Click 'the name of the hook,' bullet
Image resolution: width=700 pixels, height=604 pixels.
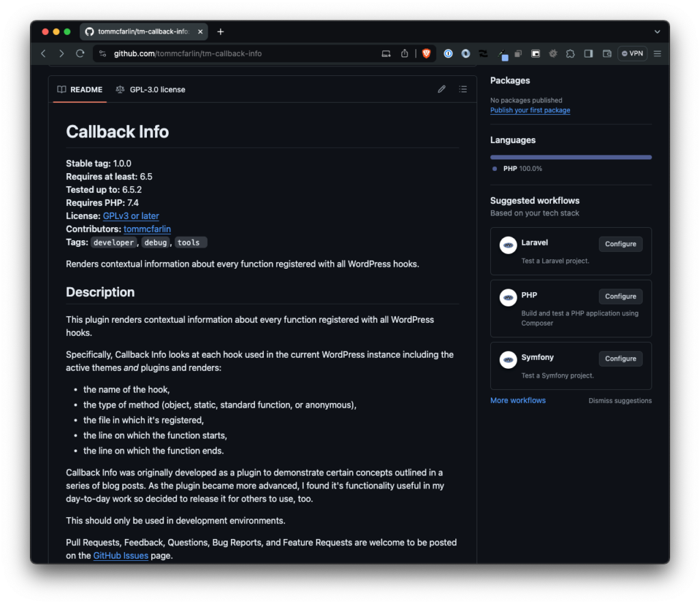point(126,390)
